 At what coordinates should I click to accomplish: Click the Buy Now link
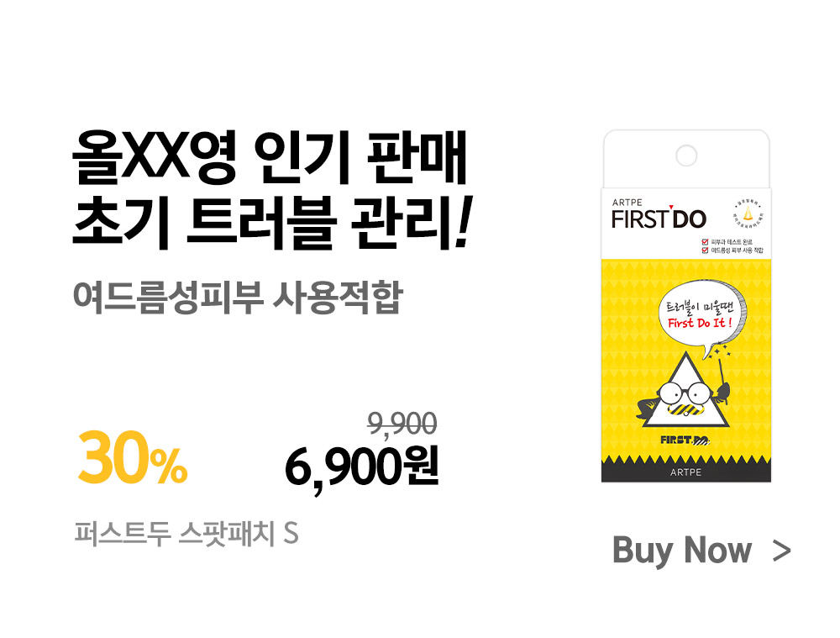[x=681, y=550]
